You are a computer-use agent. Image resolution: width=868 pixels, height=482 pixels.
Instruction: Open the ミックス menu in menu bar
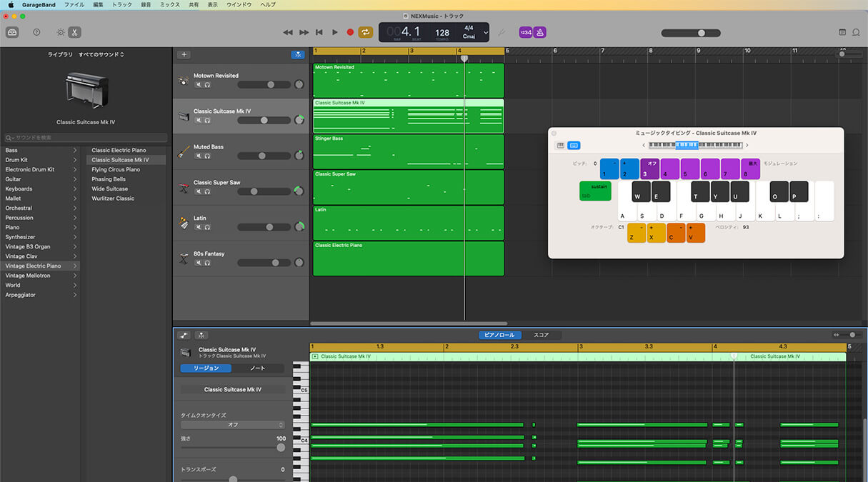click(x=169, y=5)
